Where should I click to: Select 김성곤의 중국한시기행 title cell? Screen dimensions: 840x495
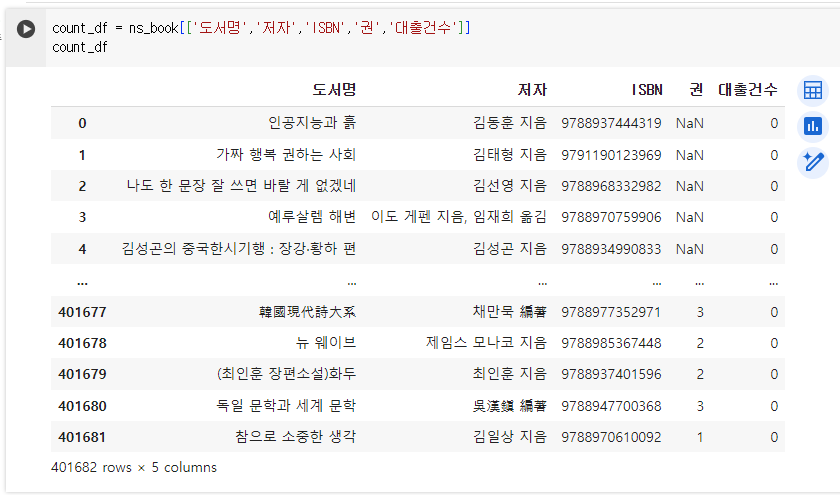(x=239, y=249)
